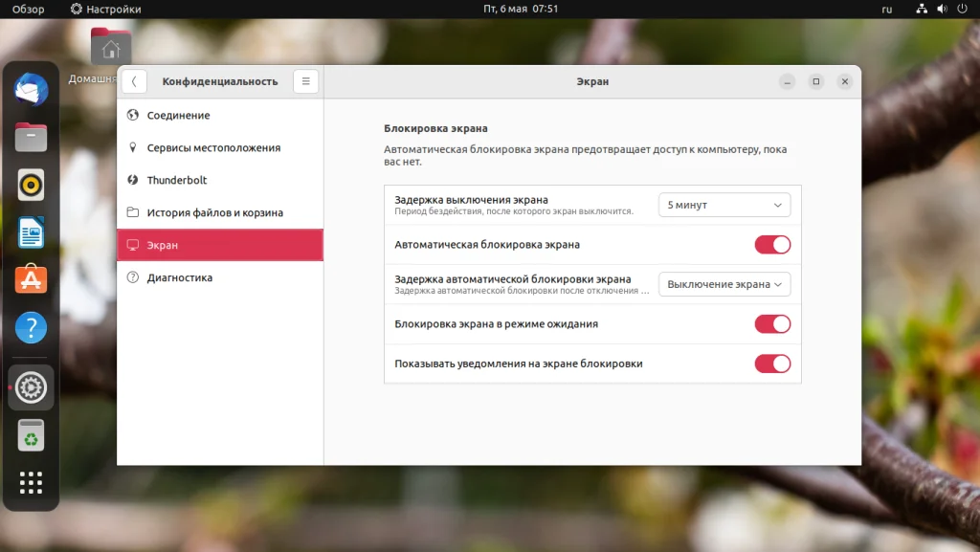Select Диагностика in the sidebar
The width and height of the screenshot is (980, 552).
click(182, 277)
